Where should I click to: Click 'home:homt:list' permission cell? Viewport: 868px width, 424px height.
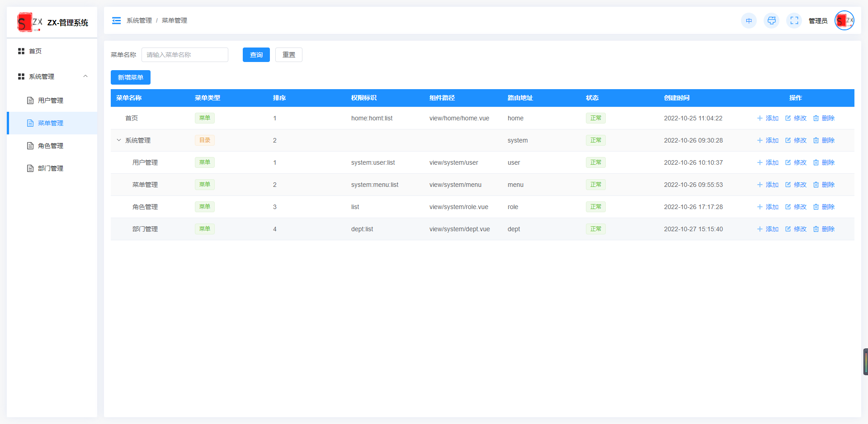coord(372,118)
